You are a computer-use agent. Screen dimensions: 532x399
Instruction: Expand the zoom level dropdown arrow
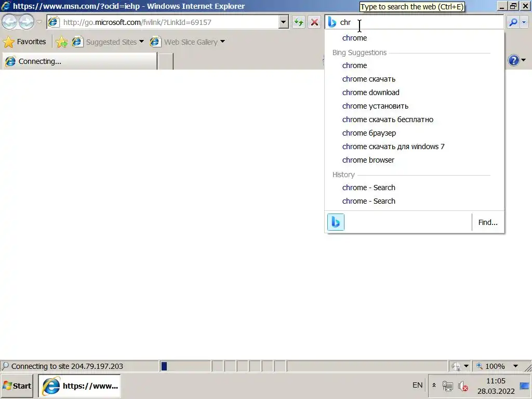516,366
